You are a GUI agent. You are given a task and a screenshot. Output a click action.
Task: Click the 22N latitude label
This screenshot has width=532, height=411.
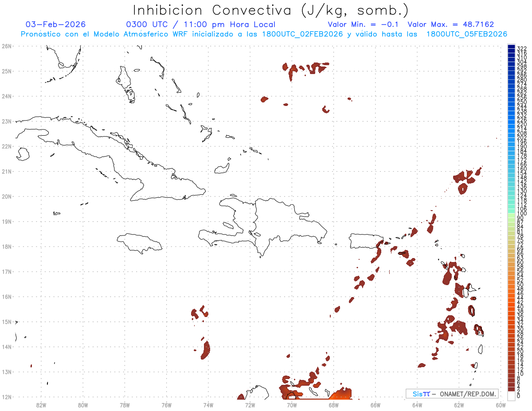(x=6, y=146)
